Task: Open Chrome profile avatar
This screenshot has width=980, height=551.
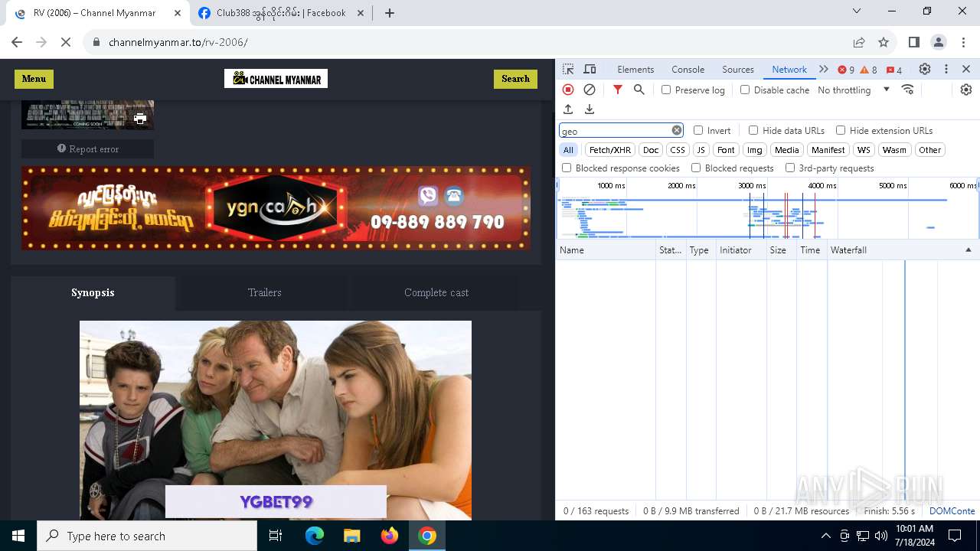Action: [939, 42]
